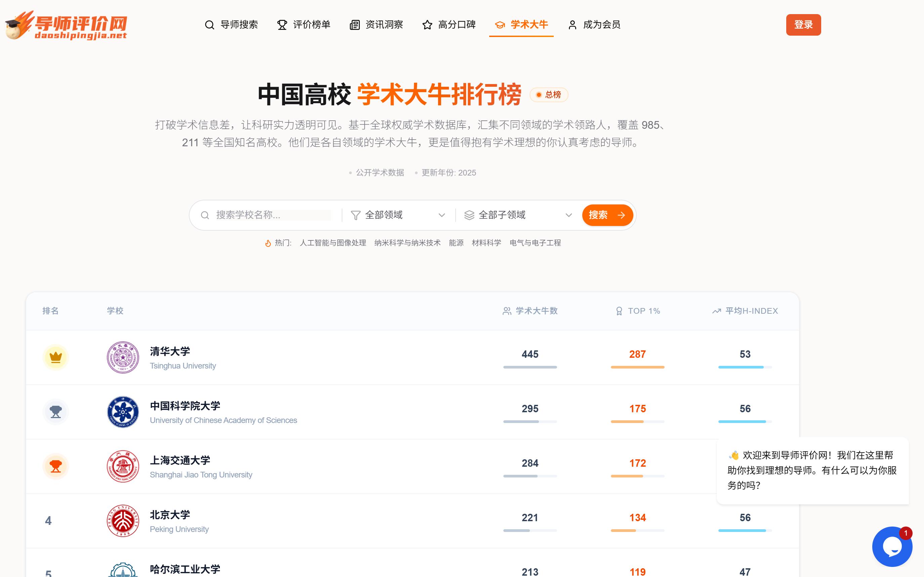
Task: Click the layers icon beside 全部子领域
Action: 469,215
